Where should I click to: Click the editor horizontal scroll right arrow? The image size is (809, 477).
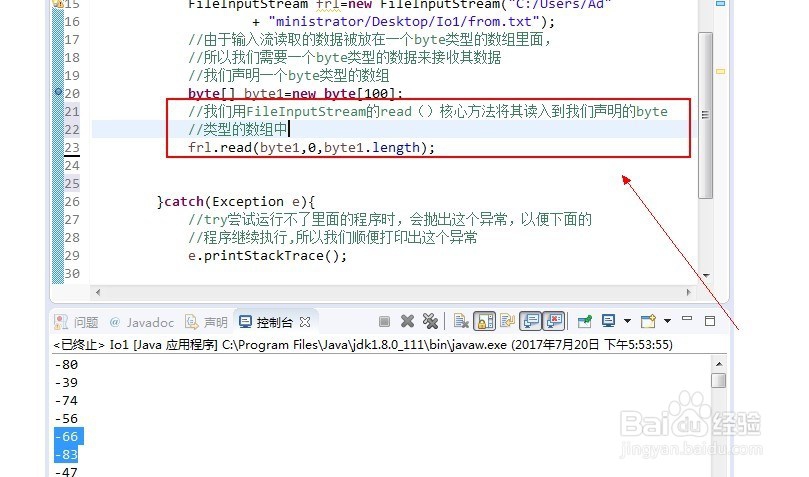click(688, 292)
